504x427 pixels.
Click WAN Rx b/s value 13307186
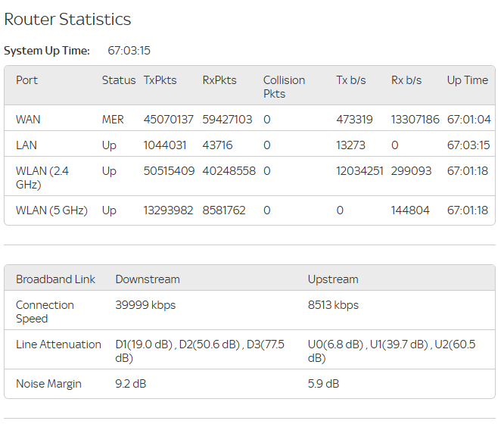(x=415, y=120)
